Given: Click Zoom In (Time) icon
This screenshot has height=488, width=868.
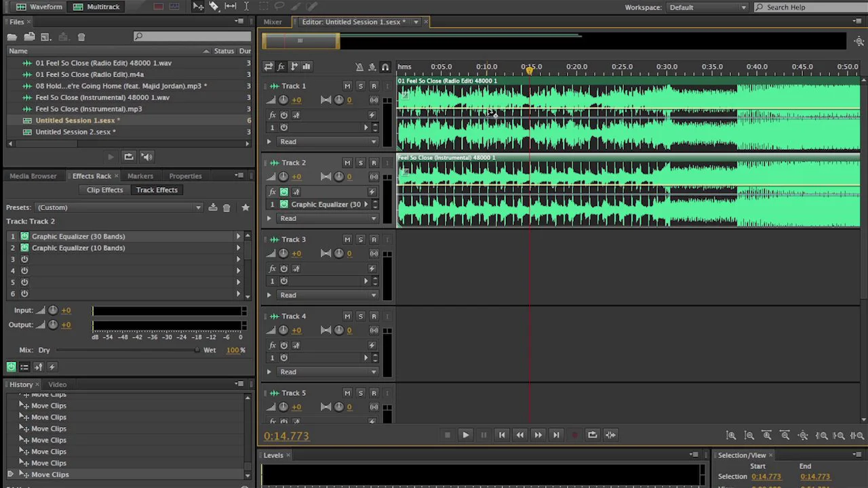Looking at the screenshot, I should 767,436.
